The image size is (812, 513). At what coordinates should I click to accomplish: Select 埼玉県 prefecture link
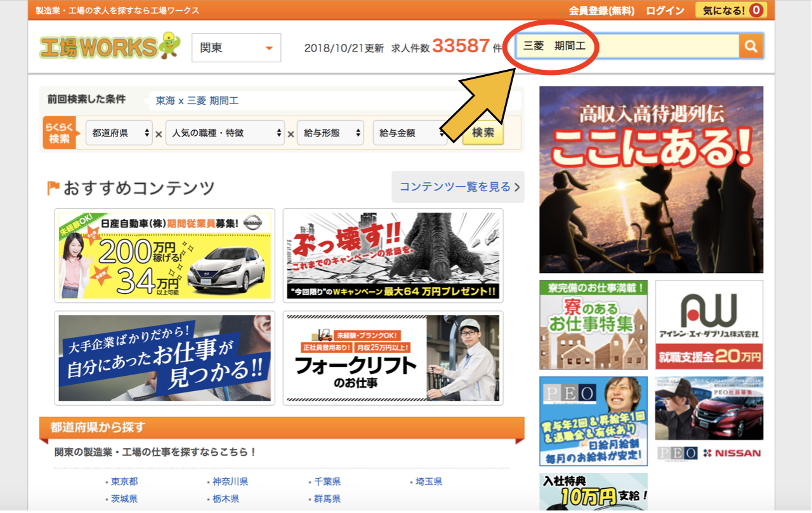[429, 482]
